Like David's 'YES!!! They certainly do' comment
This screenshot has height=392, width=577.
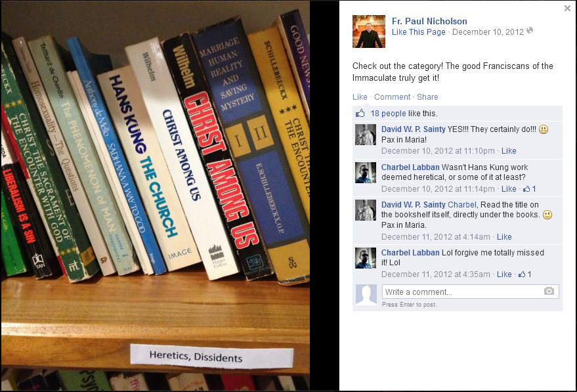click(x=509, y=151)
